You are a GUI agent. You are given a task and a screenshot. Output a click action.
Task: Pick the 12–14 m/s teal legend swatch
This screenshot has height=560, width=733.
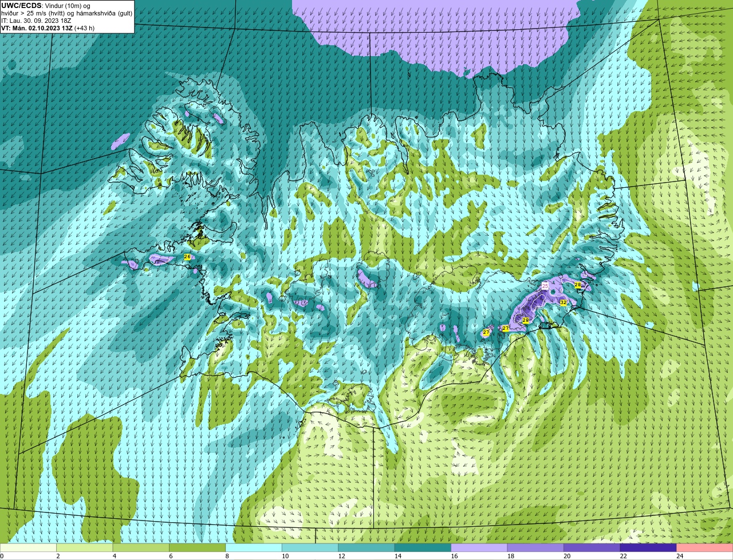coord(366,547)
